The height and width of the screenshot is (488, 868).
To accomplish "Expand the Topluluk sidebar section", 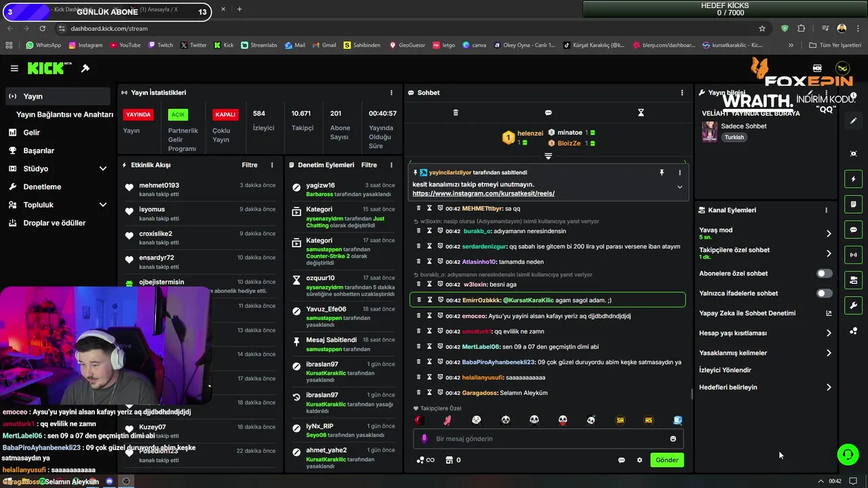I will [103, 205].
